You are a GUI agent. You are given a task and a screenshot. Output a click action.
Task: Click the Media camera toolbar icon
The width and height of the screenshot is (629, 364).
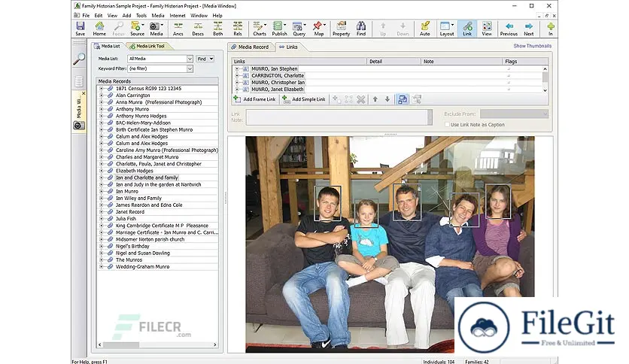156,29
